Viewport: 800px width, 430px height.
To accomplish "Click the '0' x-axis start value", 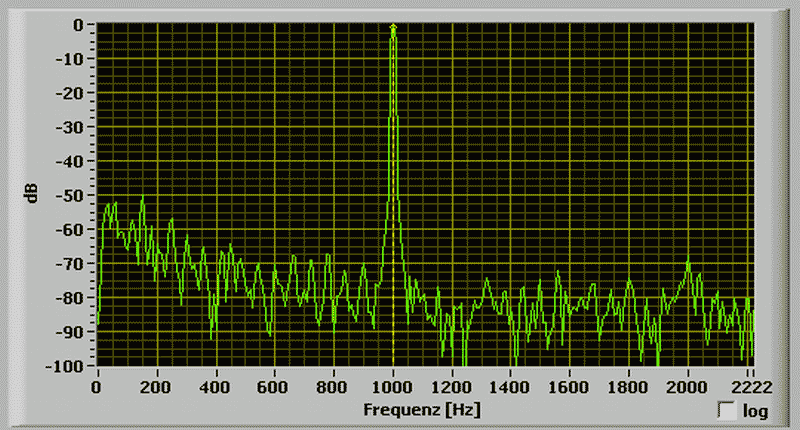I will 96,388.
